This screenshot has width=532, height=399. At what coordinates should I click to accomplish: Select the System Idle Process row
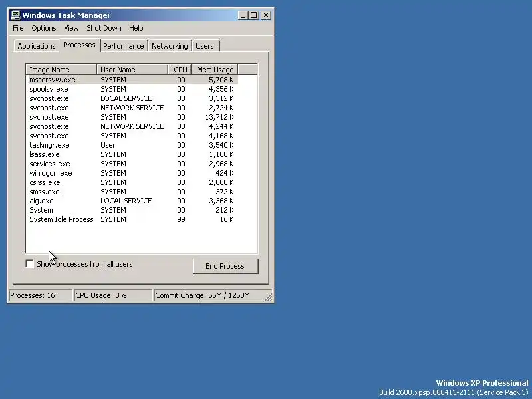[x=132, y=220]
